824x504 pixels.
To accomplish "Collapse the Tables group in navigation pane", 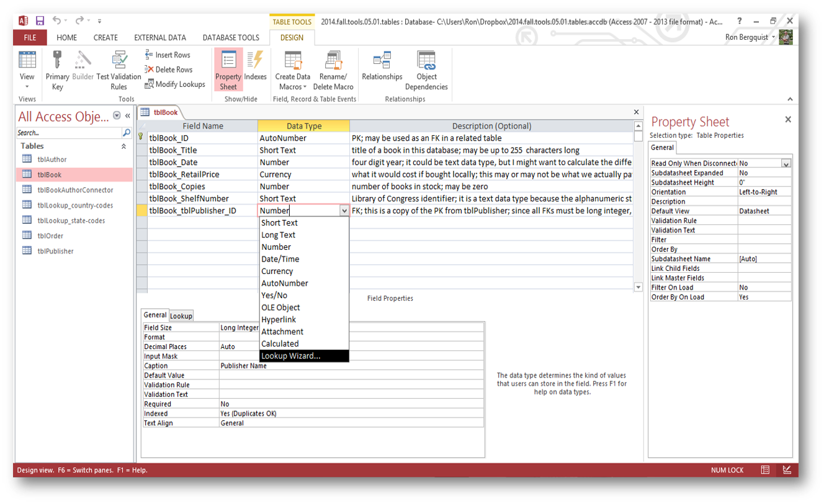I will (x=123, y=146).
